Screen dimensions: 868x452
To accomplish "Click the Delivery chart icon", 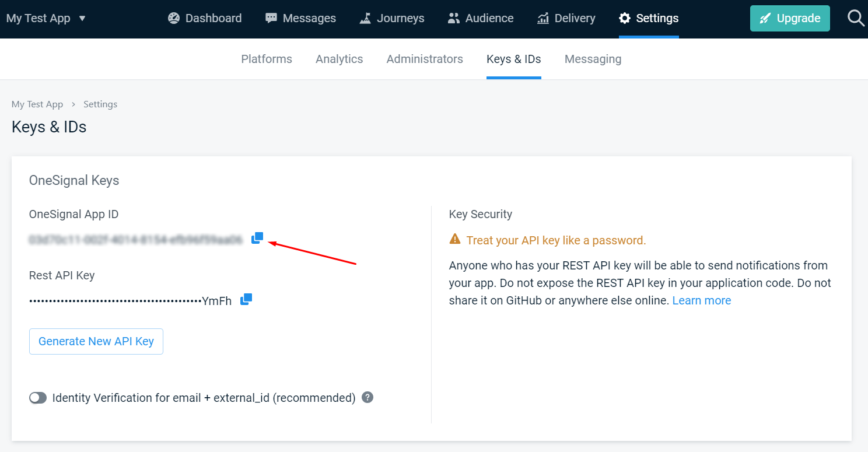I will [x=543, y=18].
